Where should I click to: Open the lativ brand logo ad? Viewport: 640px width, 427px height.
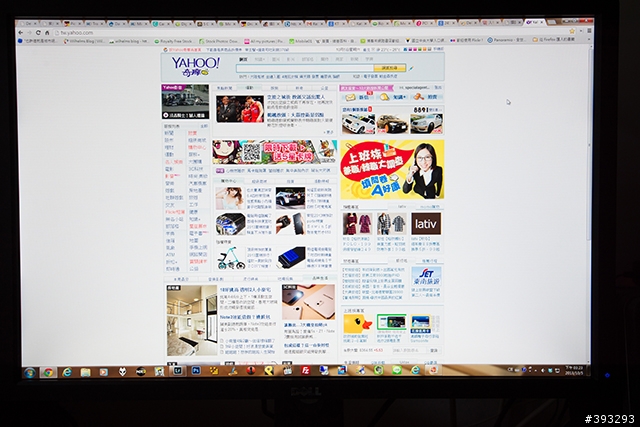point(426,223)
